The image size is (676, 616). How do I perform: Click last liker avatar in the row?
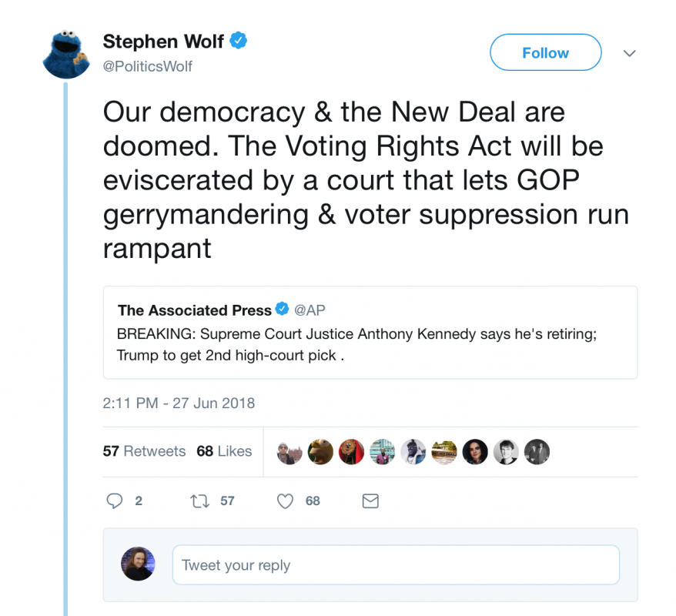(x=537, y=452)
